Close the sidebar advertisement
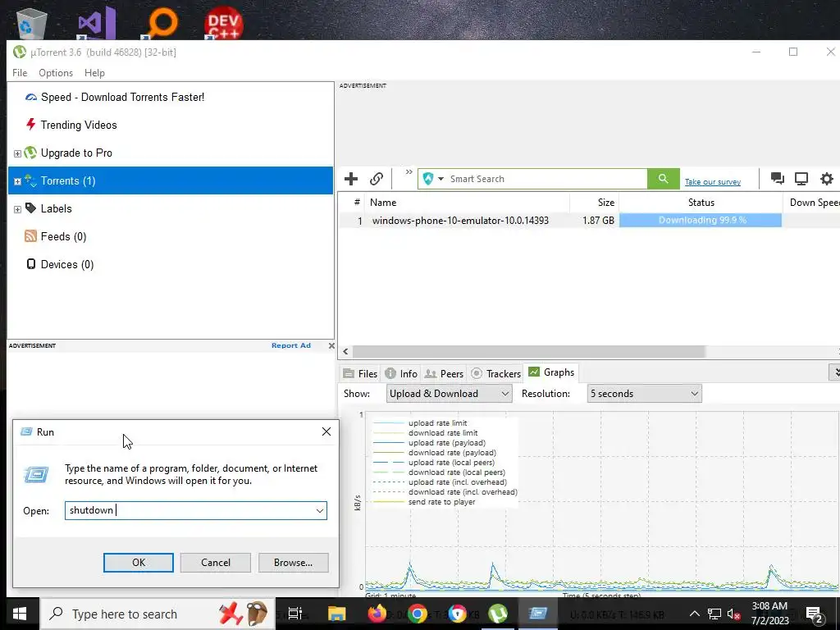The height and width of the screenshot is (630, 840). click(331, 346)
